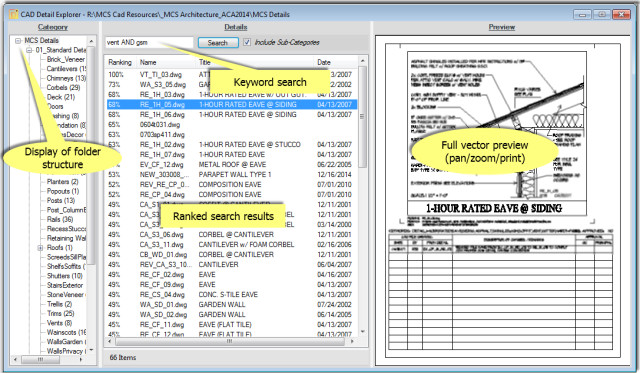Select the Chimneys (13) category
The width and height of the screenshot is (640, 373).
point(66,78)
